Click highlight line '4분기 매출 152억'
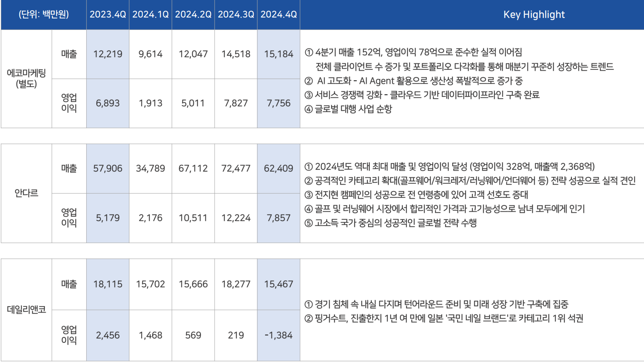The height and width of the screenshot is (362, 644). pos(413,52)
